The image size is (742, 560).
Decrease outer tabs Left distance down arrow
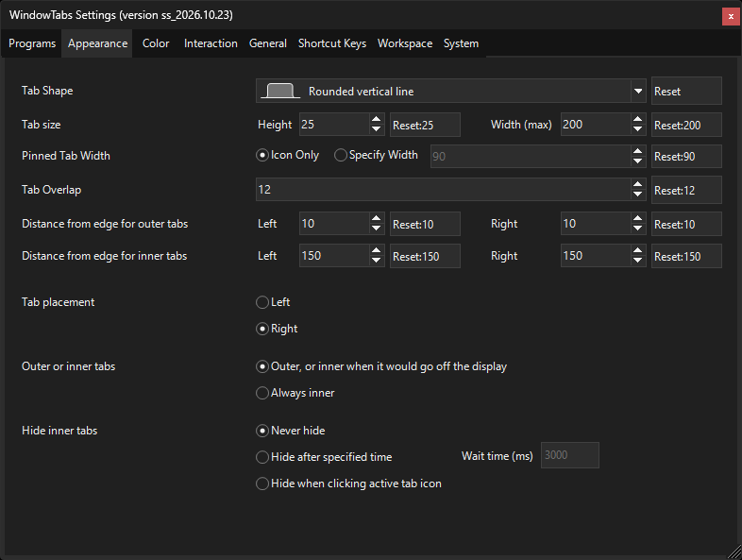tap(377, 229)
